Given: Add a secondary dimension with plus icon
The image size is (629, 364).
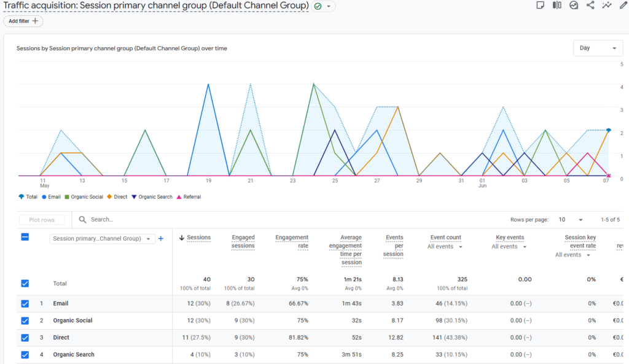Looking at the screenshot, I should click(161, 239).
